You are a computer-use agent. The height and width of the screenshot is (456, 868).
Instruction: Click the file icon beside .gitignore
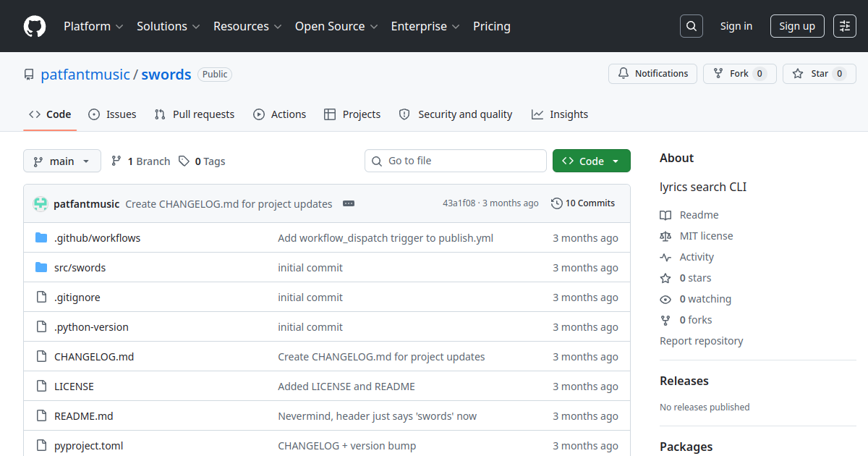click(41, 297)
